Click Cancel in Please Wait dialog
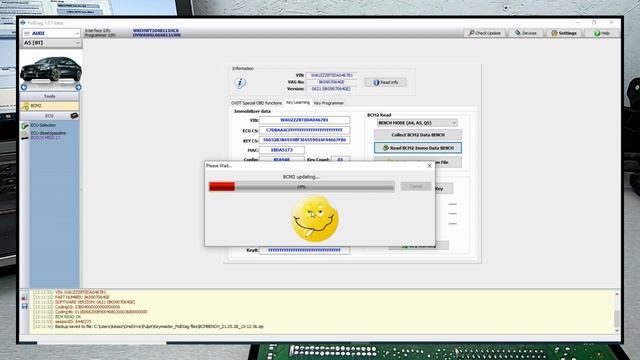This screenshot has width=640, height=360. pyautogui.click(x=416, y=187)
